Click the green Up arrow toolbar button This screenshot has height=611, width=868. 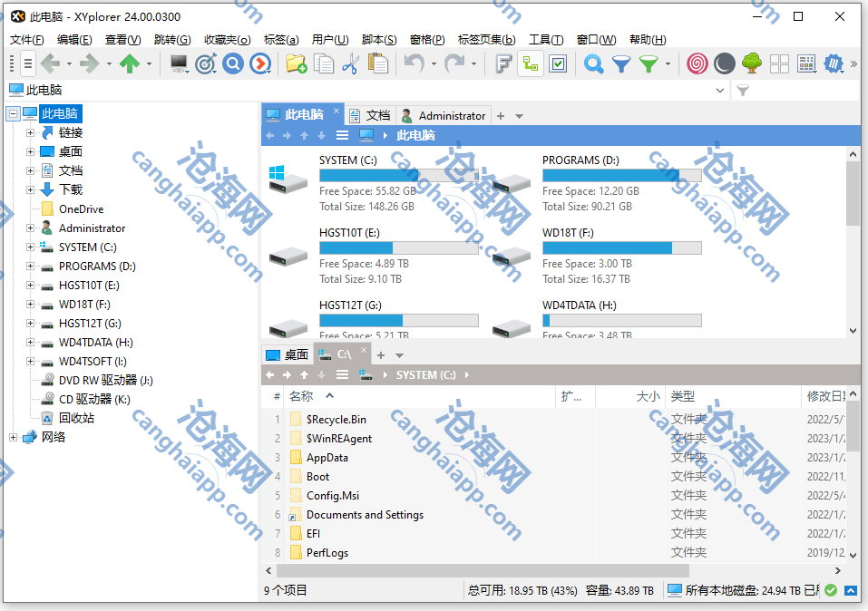tap(129, 63)
